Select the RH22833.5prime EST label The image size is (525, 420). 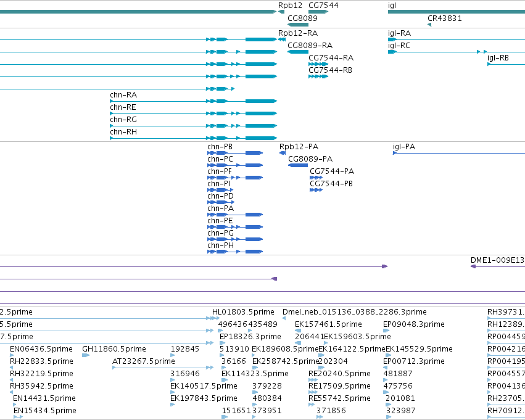click(x=41, y=361)
